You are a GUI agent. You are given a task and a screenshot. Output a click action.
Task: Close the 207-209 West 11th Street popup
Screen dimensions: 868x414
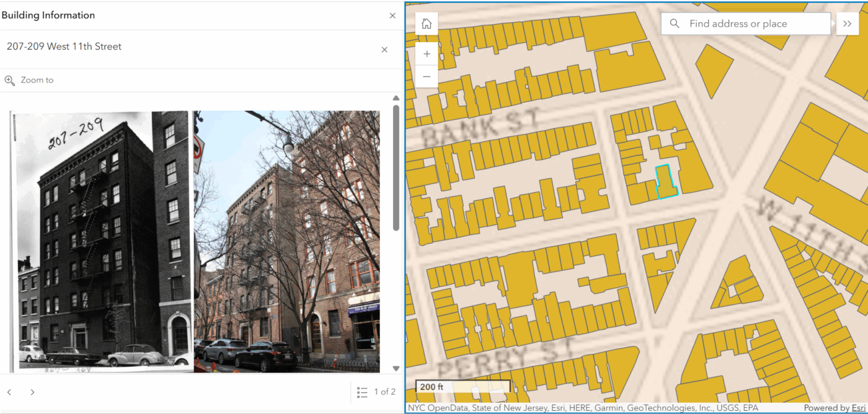(384, 50)
